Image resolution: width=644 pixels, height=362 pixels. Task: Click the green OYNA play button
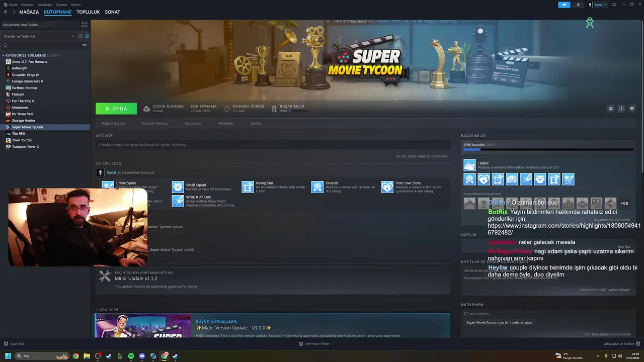pos(116,109)
